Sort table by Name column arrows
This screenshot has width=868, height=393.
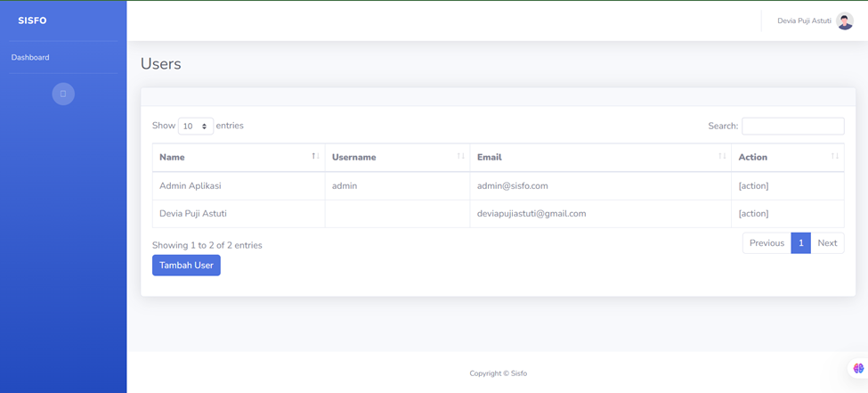(x=315, y=157)
